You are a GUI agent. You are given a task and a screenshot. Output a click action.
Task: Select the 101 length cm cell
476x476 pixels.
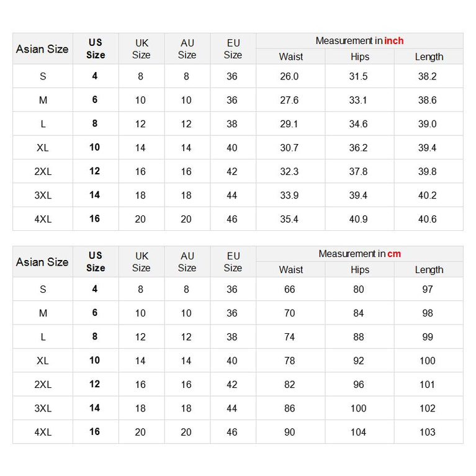point(427,385)
